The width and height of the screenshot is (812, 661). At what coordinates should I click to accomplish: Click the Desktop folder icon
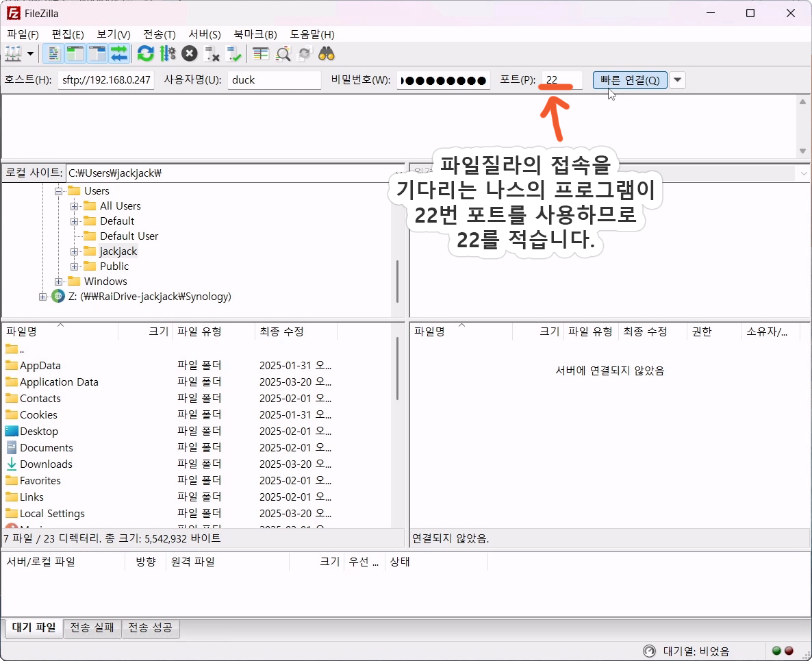pyautogui.click(x=12, y=431)
